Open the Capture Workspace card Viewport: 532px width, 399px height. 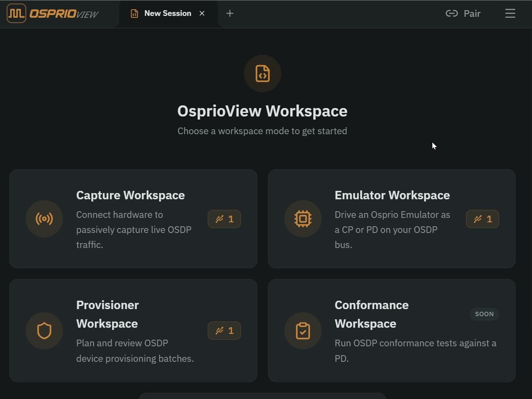133,219
